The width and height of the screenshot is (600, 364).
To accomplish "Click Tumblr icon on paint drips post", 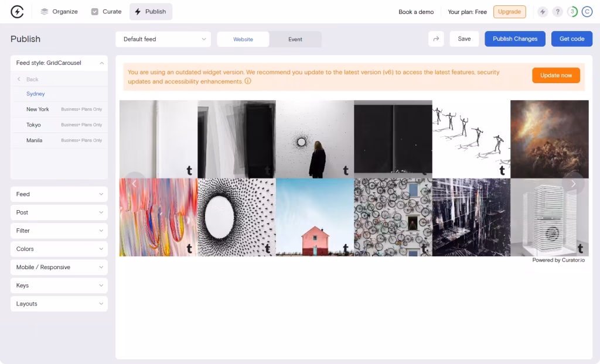I will (189, 249).
